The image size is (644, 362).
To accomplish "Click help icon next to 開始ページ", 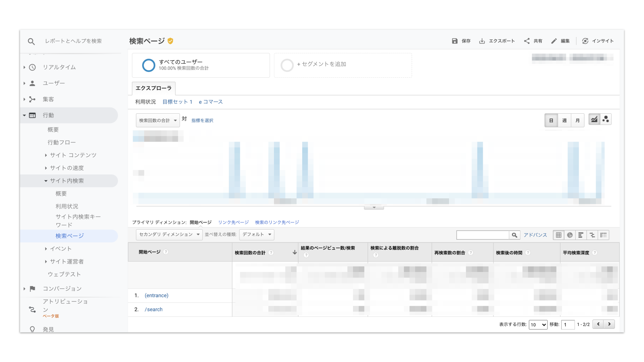I will pyautogui.click(x=166, y=252).
